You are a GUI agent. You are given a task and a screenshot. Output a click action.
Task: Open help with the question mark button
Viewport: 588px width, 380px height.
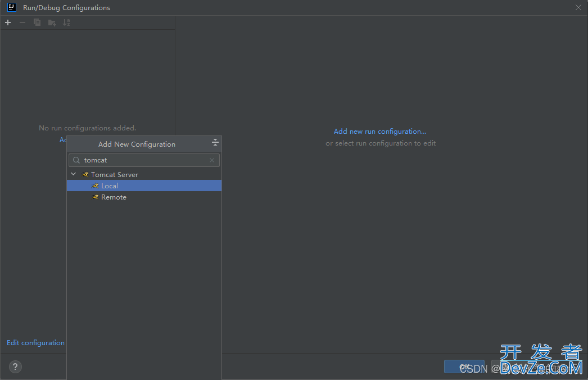click(15, 367)
